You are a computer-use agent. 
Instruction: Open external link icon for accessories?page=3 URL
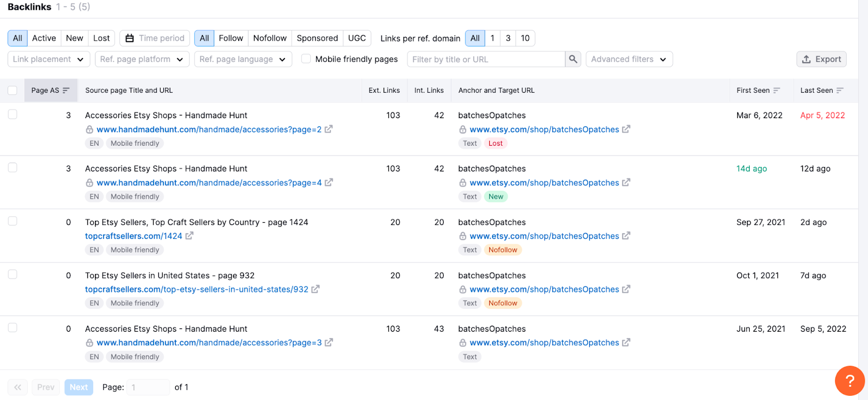coord(329,343)
